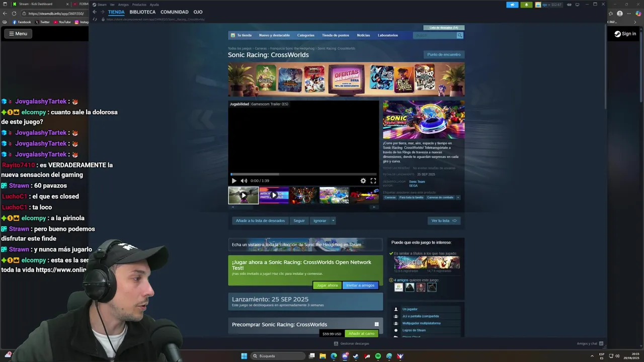644x362 pixels.
Task: Open Tienda de puntos link
Action: (336, 35)
